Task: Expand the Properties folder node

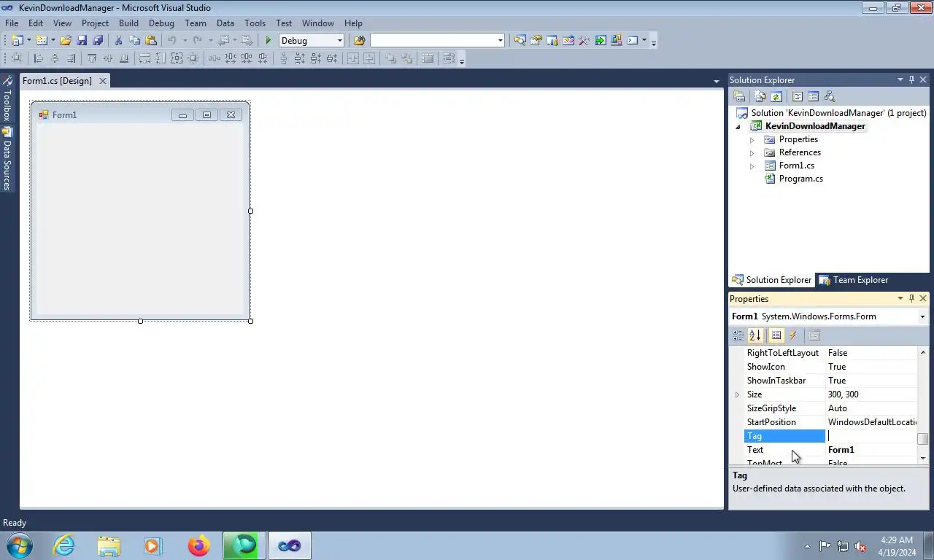Action: coord(752,139)
